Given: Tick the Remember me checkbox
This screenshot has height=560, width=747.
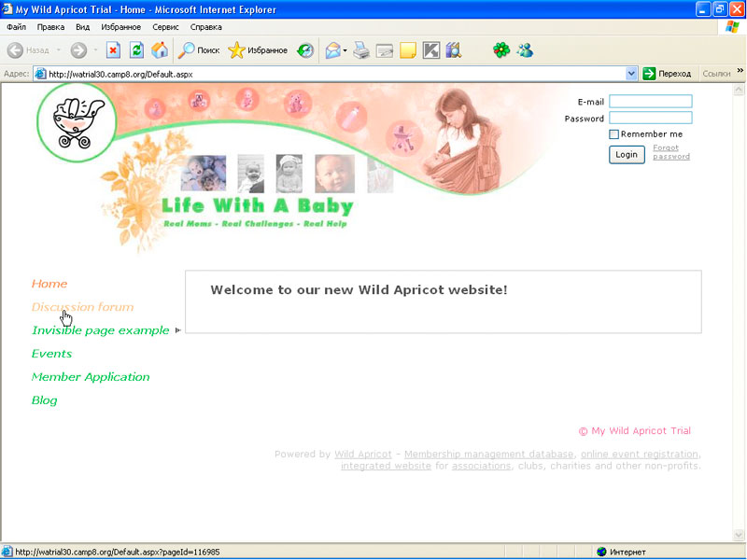Looking at the screenshot, I should tap(614, 134).
